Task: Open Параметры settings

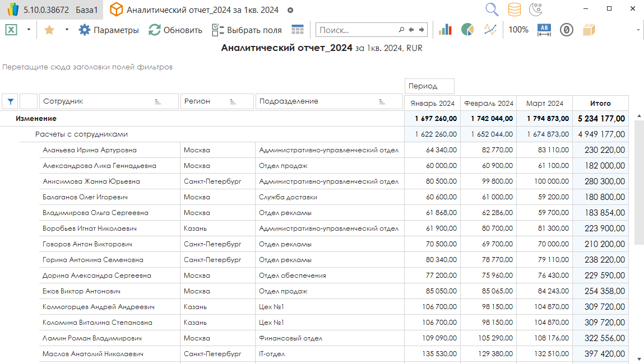Action: tap(109, 30)
